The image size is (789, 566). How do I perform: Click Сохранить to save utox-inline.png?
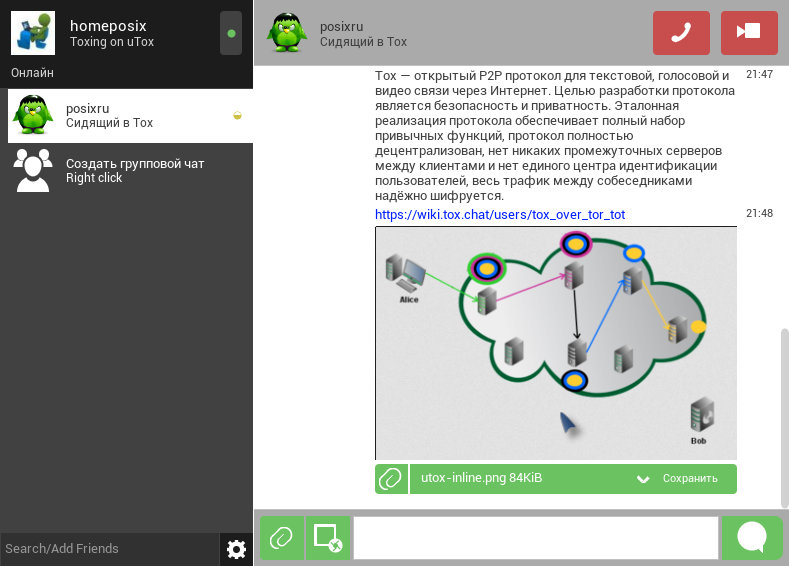tap(690, 478)
